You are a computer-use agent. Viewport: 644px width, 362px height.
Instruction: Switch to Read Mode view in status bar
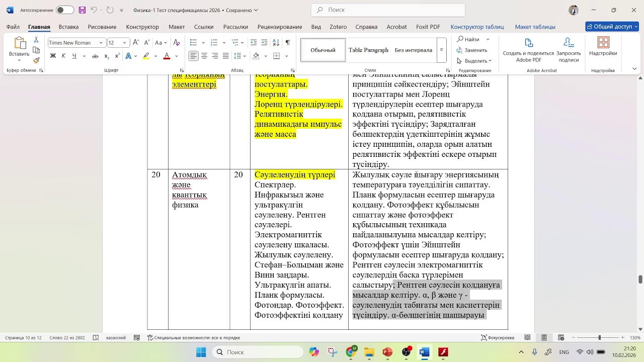[527, 338]
